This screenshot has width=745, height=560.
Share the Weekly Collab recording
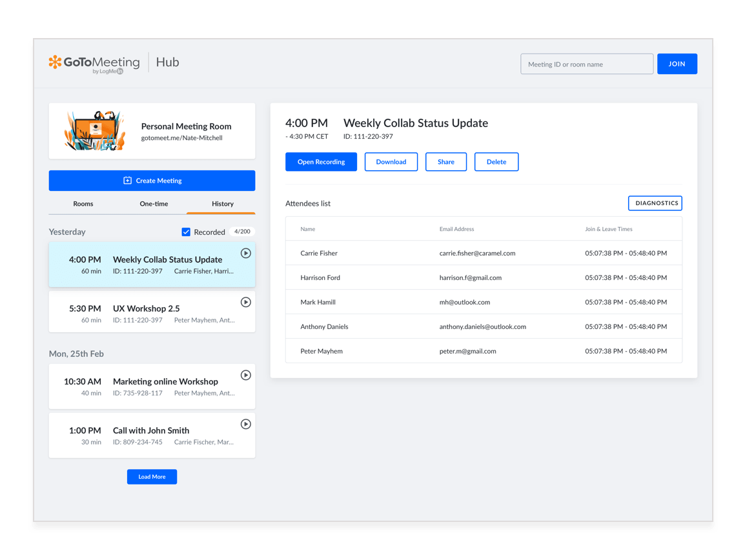click(x=446, y=161)
